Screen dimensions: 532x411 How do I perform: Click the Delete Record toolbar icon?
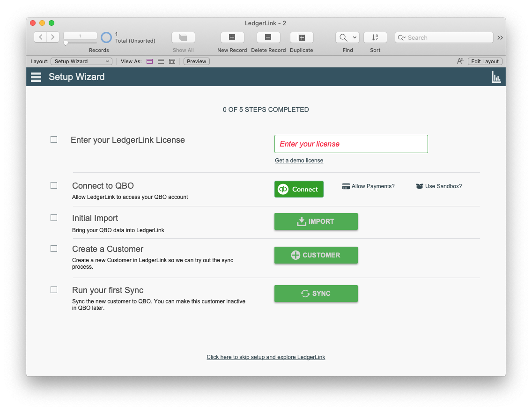268,37
